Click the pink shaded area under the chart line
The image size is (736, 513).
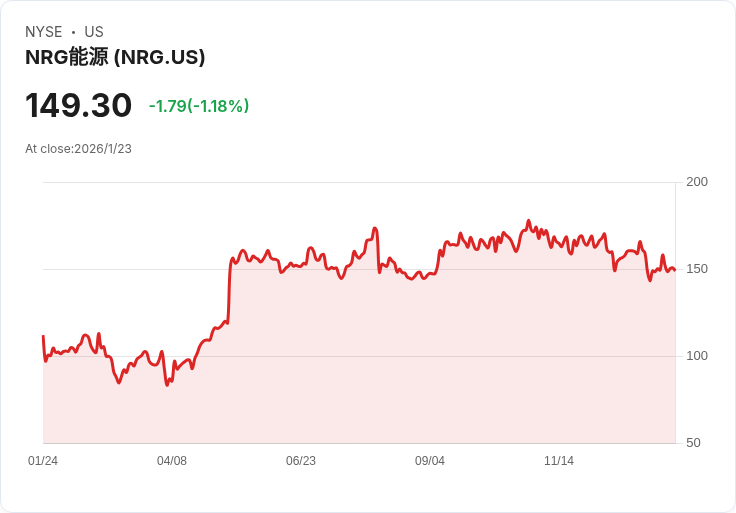tap(359, 366)
